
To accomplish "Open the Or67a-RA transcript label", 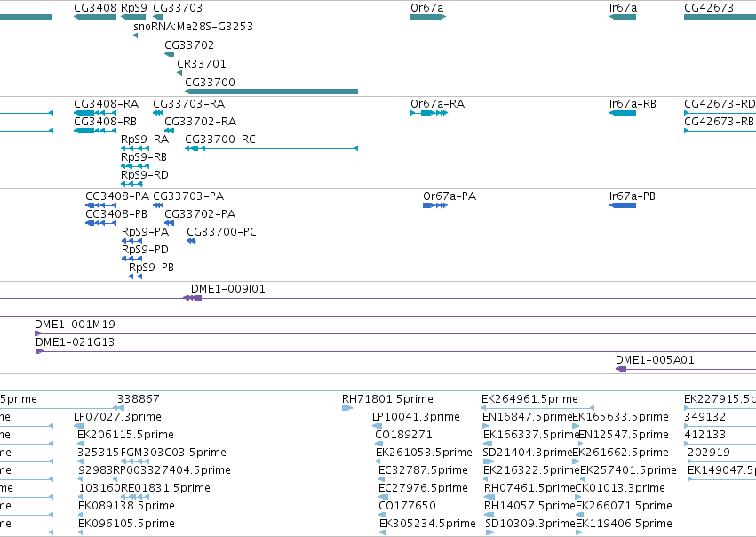I will pos(437,104).
